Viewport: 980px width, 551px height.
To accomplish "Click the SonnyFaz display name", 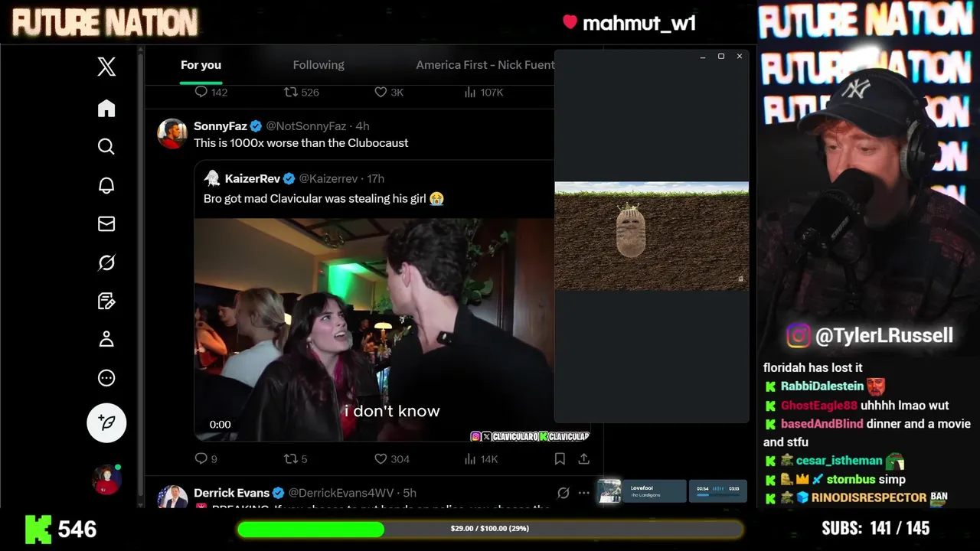I will tap(220, 126).
